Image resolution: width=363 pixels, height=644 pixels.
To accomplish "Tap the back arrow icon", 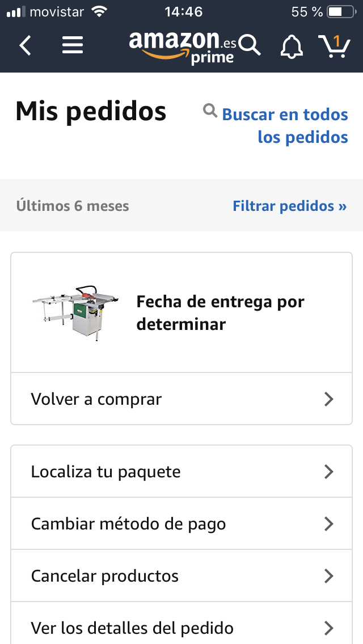I will 25,45.
